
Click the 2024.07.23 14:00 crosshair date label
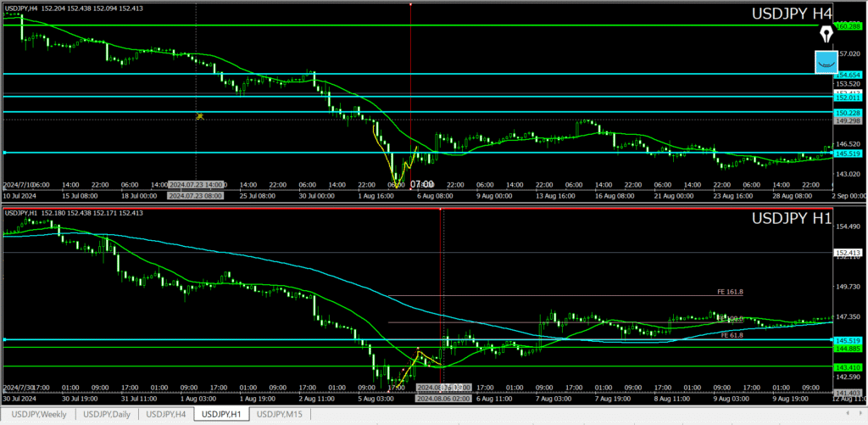pos(196,184)
